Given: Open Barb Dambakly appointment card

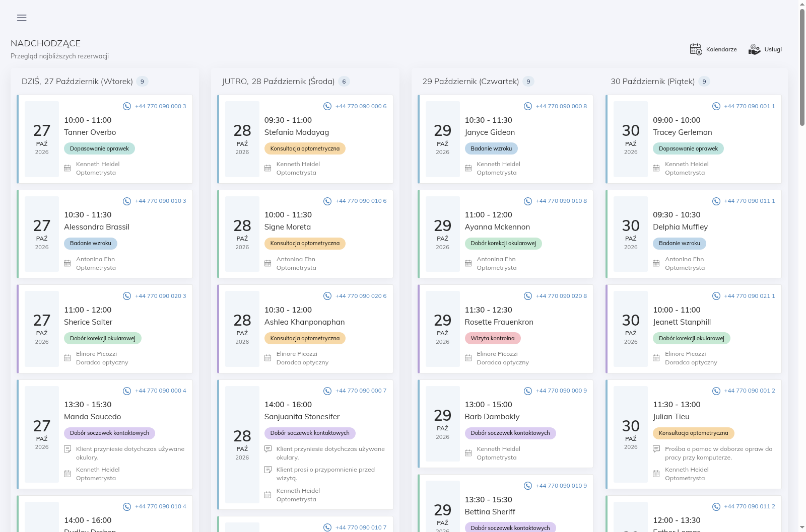Looking at the screenshot, I should point(505,424).
